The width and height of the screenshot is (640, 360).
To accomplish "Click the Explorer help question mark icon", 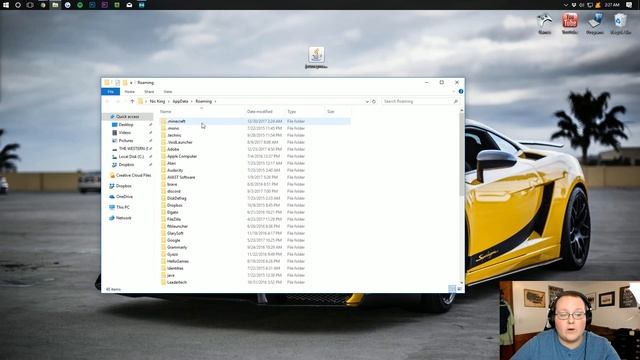I will (461, 91).
